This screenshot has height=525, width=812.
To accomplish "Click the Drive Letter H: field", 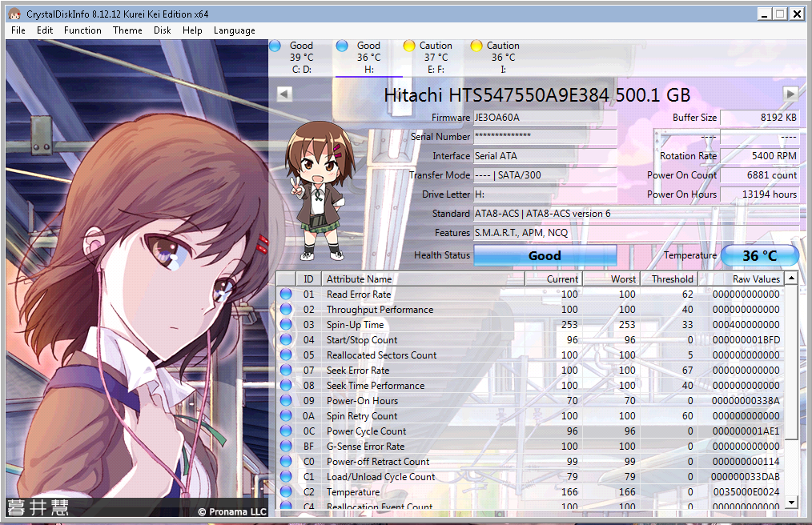I will tap(545, 194).
